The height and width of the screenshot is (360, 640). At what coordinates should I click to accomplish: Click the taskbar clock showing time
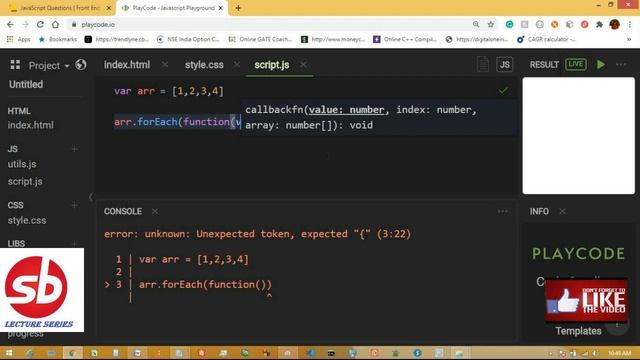(619, 353)
